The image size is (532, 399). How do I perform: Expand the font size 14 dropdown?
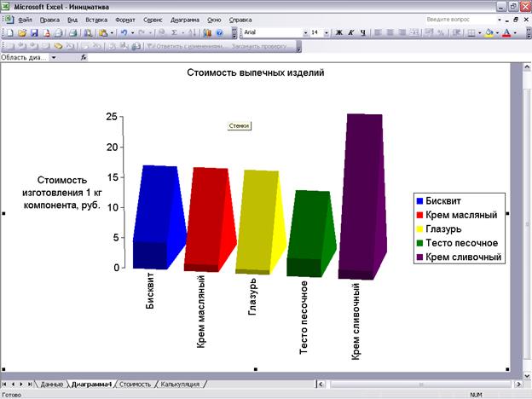[327, 32]
